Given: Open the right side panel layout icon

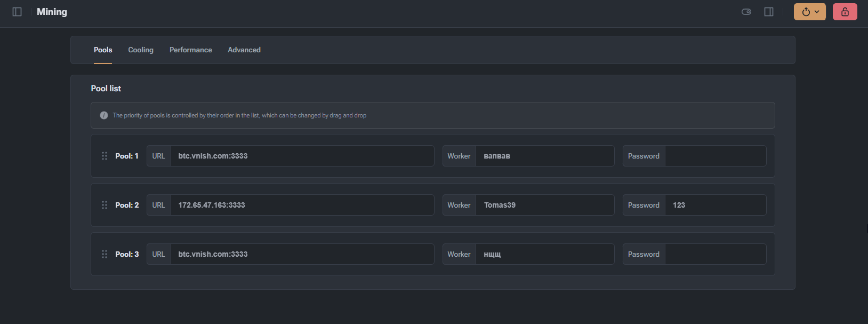Looking at the screenshot, I should click(769, 12).
